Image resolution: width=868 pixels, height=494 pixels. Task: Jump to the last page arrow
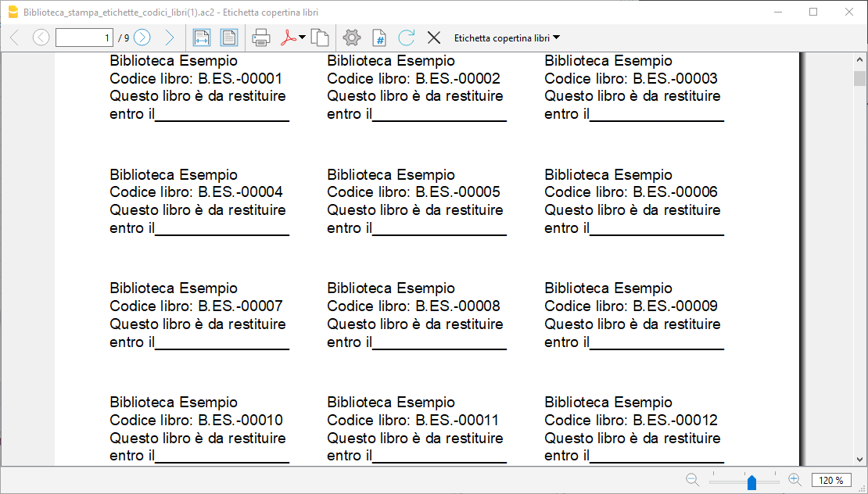click(x=169, y=38)
